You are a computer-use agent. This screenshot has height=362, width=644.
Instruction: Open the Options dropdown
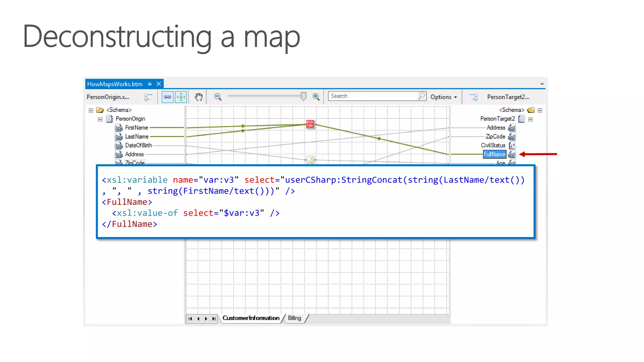[444, 97]
